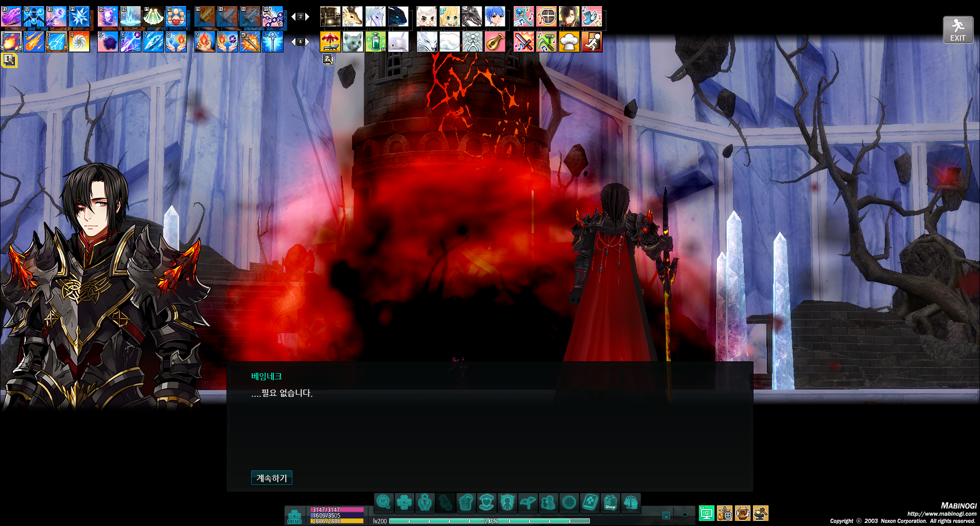Screen dimensions: 980x526
Task: Open the clover knot menu icon
Action: [404, 502]
